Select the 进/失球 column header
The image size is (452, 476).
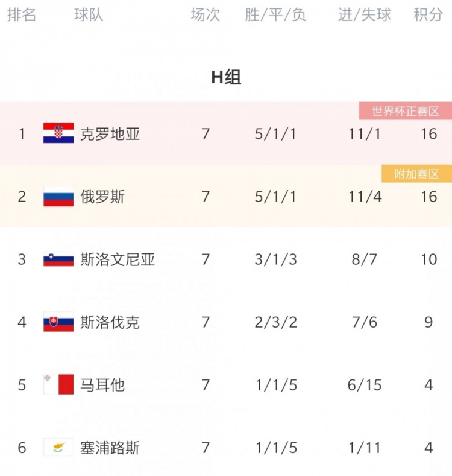click(x=365, y=14)
